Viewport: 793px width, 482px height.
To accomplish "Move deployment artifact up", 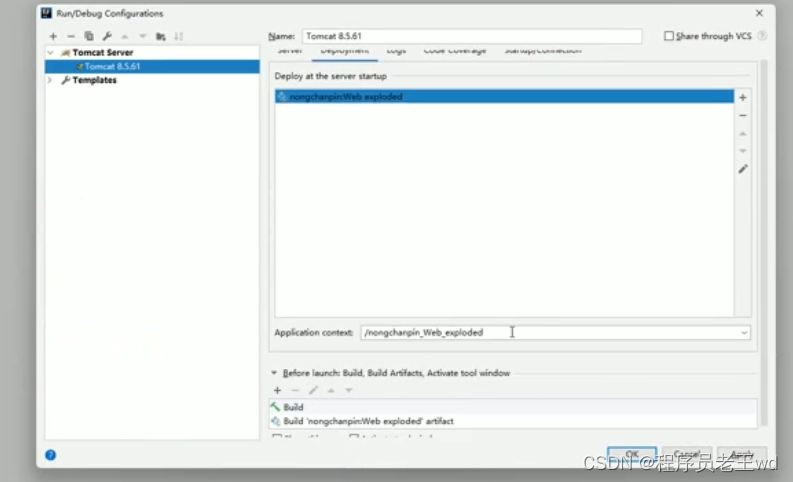I will [742, 134].
